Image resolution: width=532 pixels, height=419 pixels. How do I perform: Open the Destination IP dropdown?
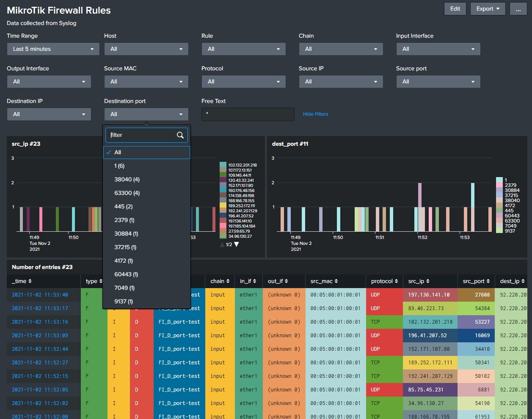(49, 114)
